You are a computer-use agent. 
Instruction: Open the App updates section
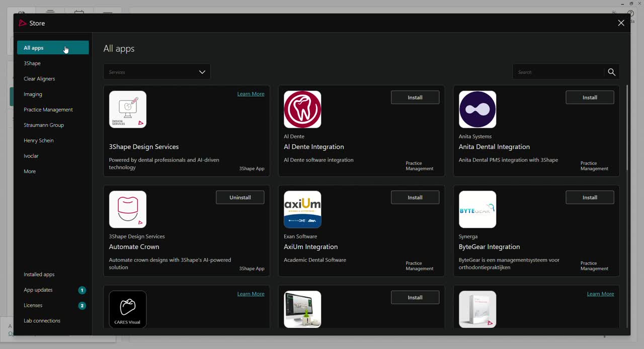click(38, 290)
